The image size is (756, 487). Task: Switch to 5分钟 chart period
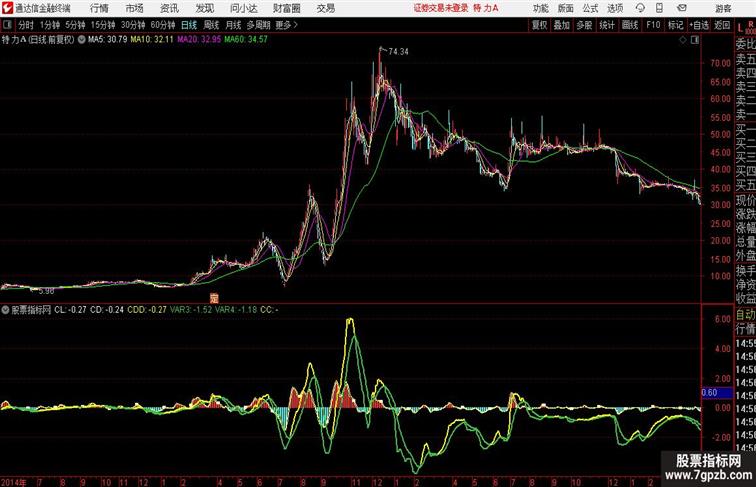click(x=75, y=25)
